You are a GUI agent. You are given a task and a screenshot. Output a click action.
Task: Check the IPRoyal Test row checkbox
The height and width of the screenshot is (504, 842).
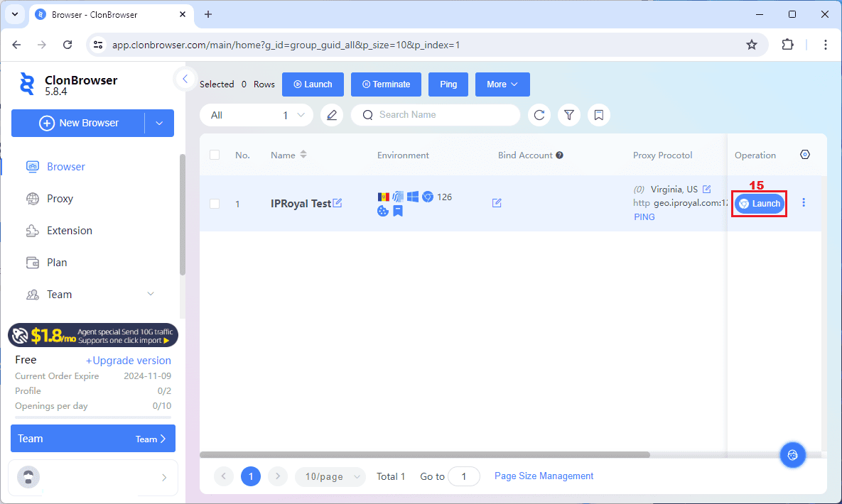[x=215, y=204]
